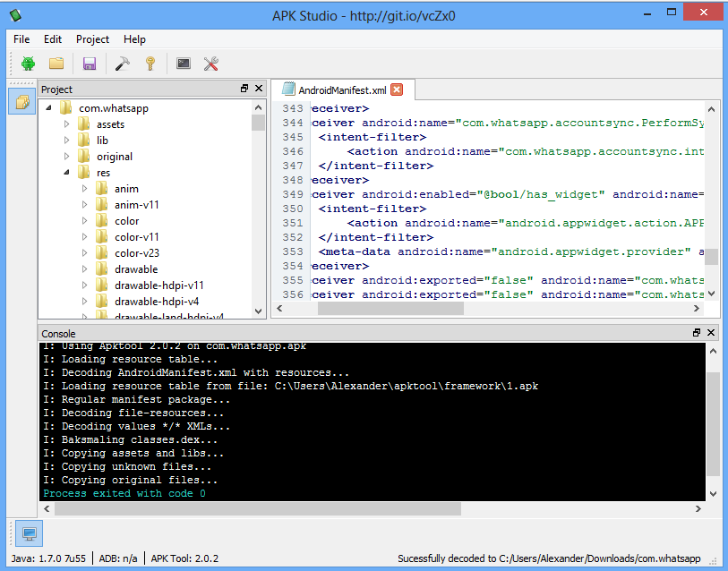The height and width of the screenshot is (571, 728).
Task: Expand the drawable folder
Action: click(x=84, y=269)
